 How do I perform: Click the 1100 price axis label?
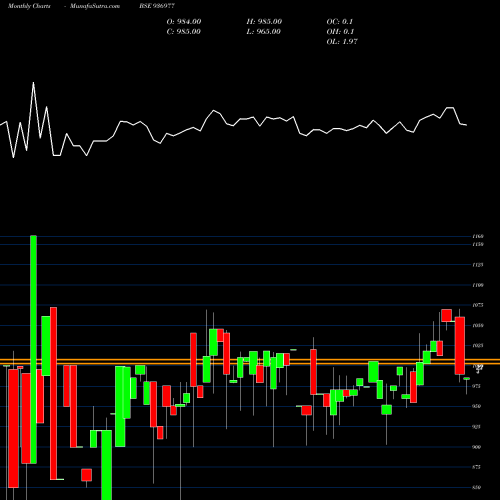(478, 285)
